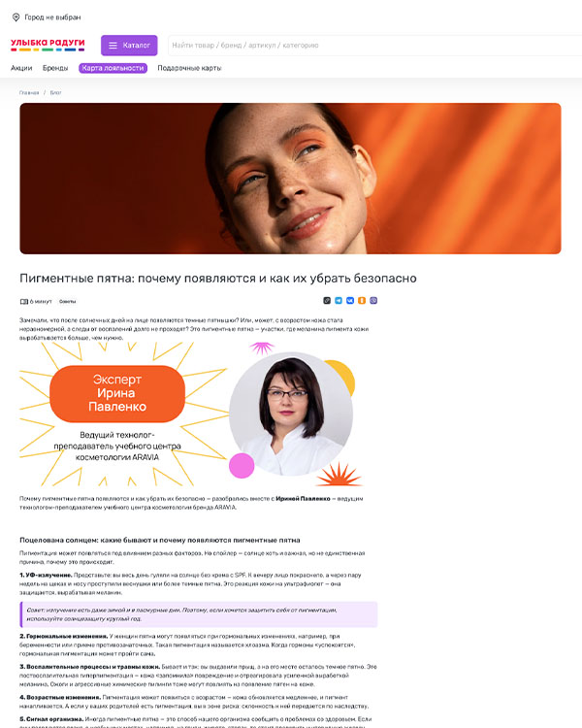Click the hero banner image
This screenshot has height=728, width=582.
[x=290, y=179]
